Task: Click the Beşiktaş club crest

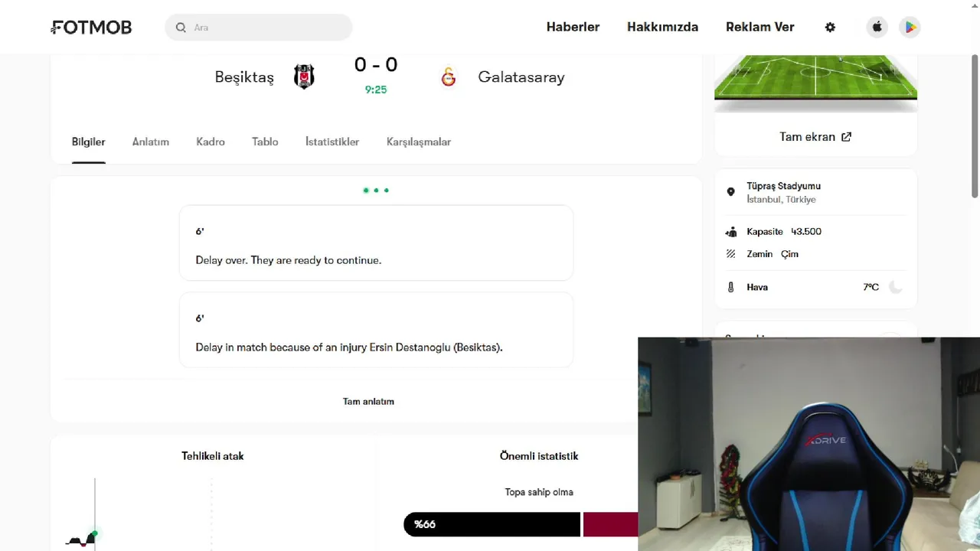Action: 304,77
